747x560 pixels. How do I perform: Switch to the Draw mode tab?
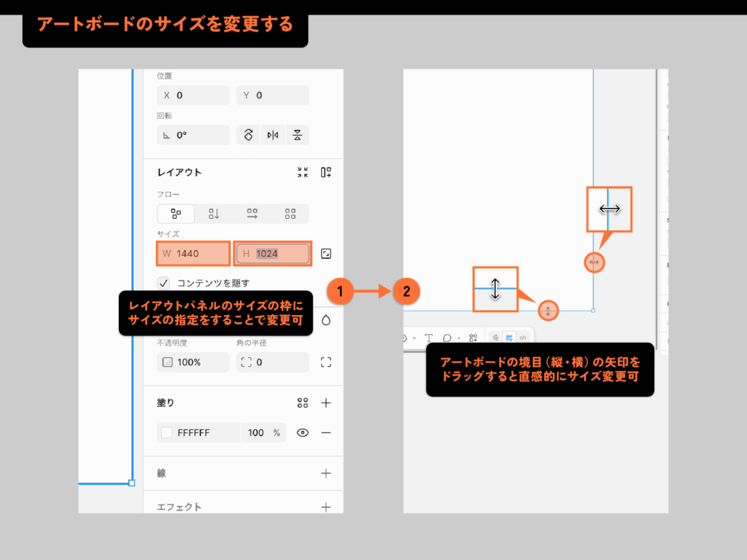[495, 338]
